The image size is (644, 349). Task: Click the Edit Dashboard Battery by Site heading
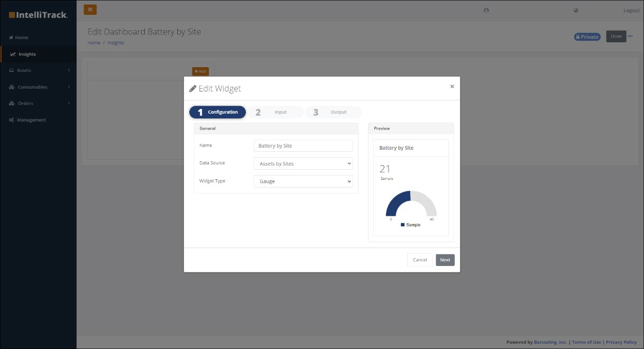(144, 32)
